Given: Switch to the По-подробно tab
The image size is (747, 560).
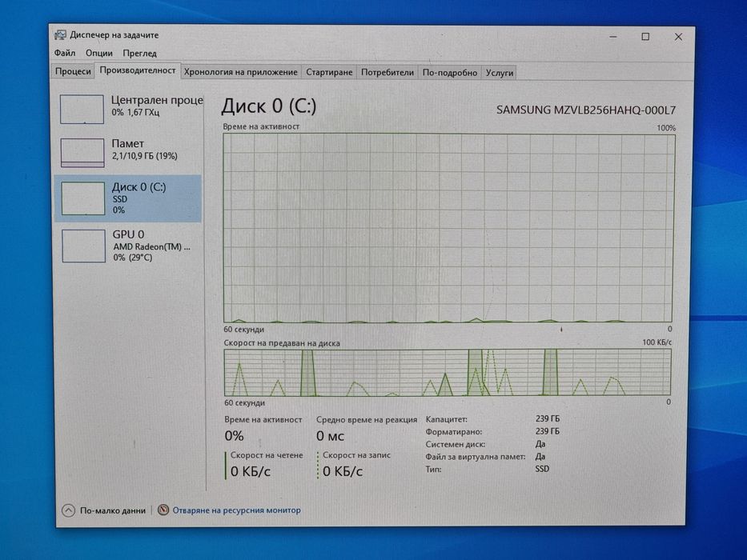Looking at the screenshot, I should click(x=450, y=73).
